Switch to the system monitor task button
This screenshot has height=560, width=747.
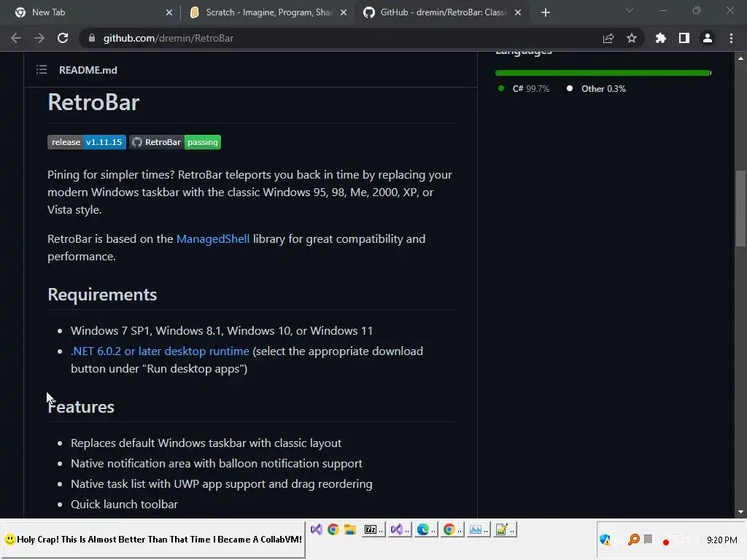479,529
